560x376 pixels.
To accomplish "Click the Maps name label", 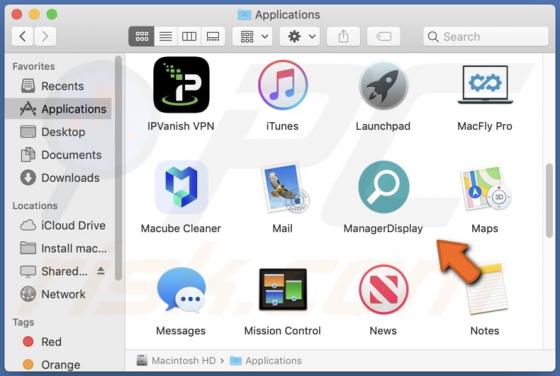I will 485,229.
